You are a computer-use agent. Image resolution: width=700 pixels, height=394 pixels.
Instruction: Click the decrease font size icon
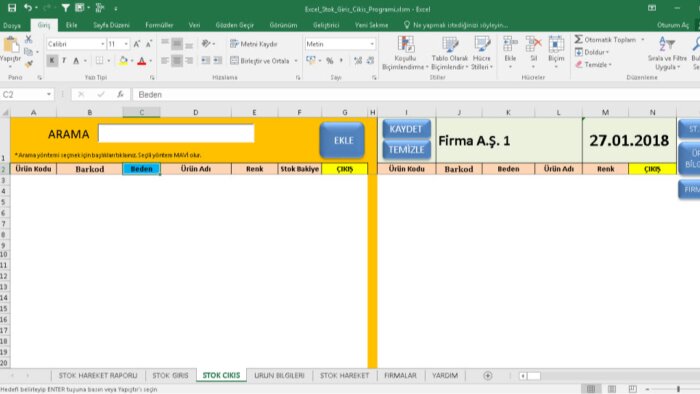(x=149, y=44)
